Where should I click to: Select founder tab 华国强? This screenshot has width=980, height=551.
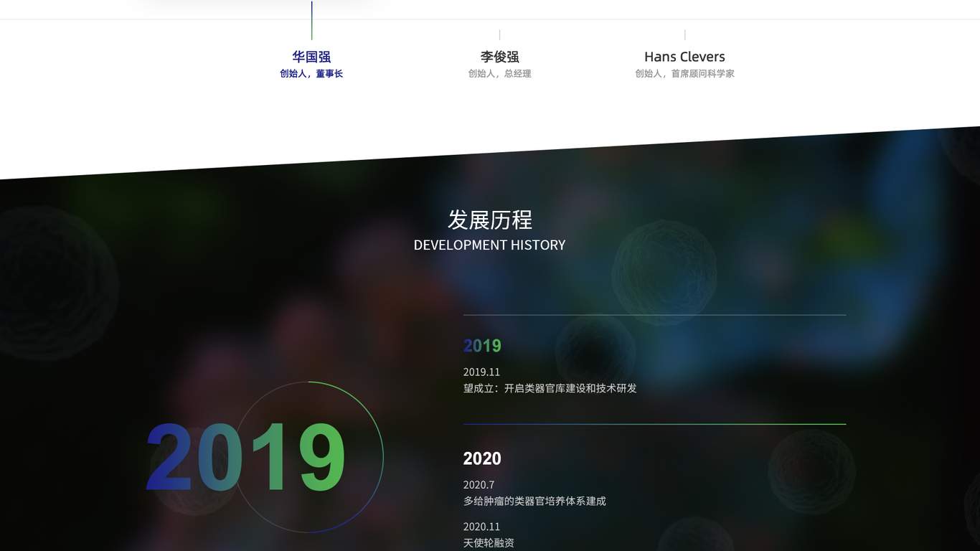[x=311, y=57]
